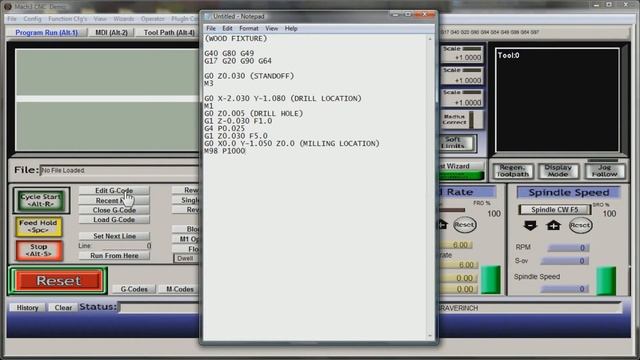
Task: Raise spindle speed with up arrow
Action: pyautogui.click(x=553, y=226)
